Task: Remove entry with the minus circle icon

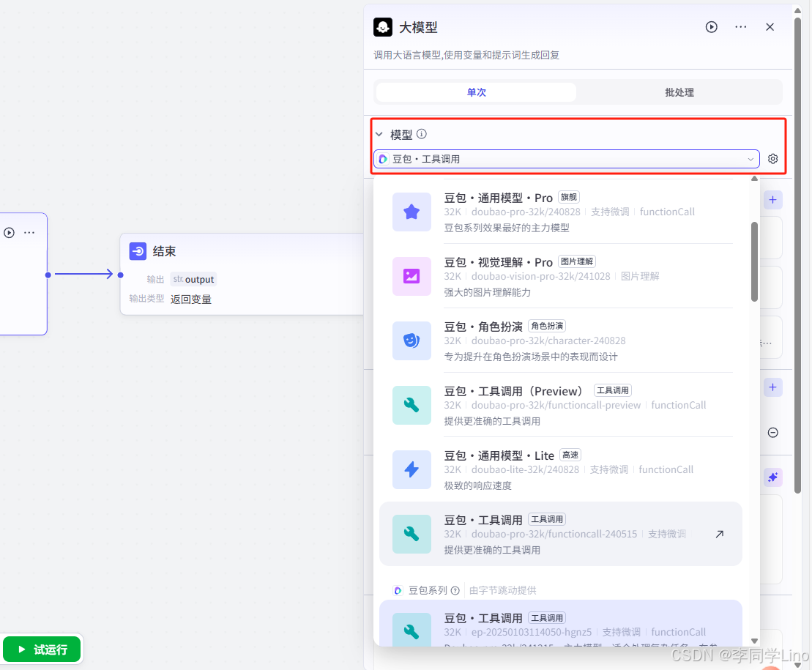Action: (772, 432)
